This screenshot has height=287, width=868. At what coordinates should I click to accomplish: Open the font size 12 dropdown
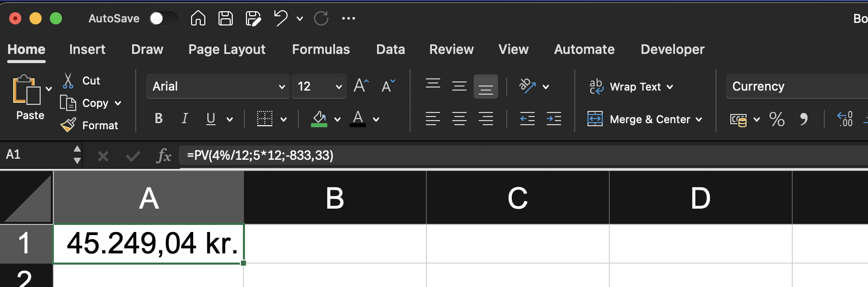click(319, 87)
